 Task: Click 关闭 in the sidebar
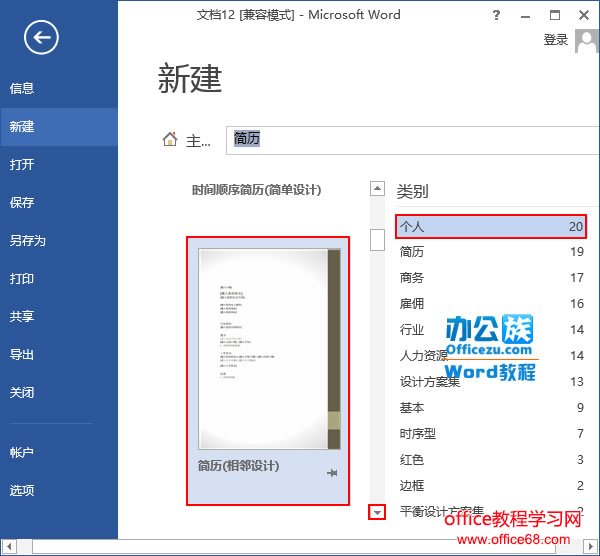pos(59,392)
